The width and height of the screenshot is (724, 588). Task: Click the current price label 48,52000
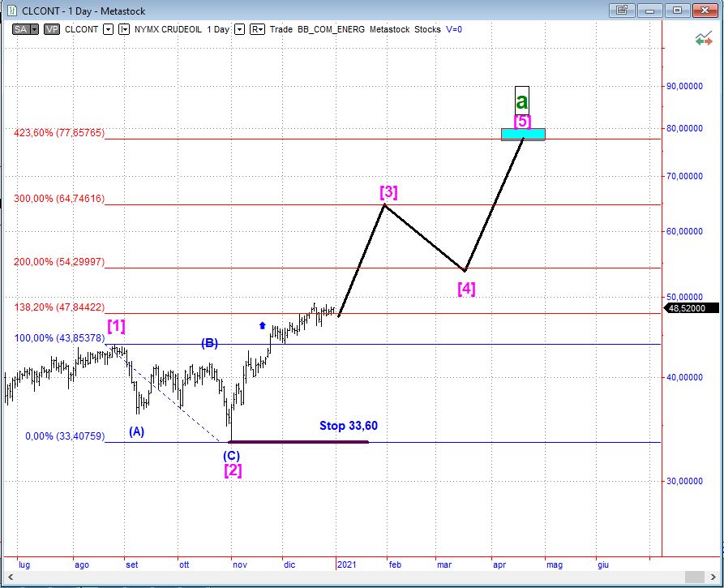point(691,308)
